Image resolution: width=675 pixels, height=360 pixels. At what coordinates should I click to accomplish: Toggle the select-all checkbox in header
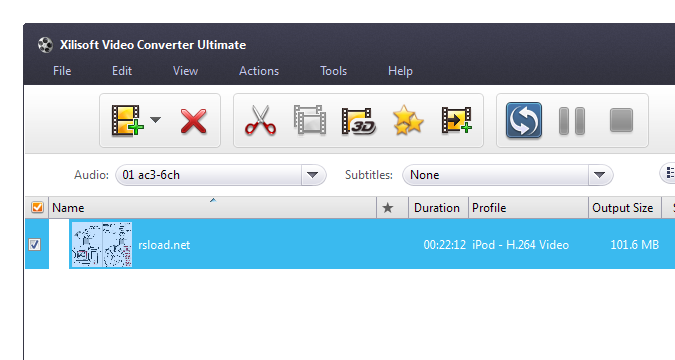(37, 208)
